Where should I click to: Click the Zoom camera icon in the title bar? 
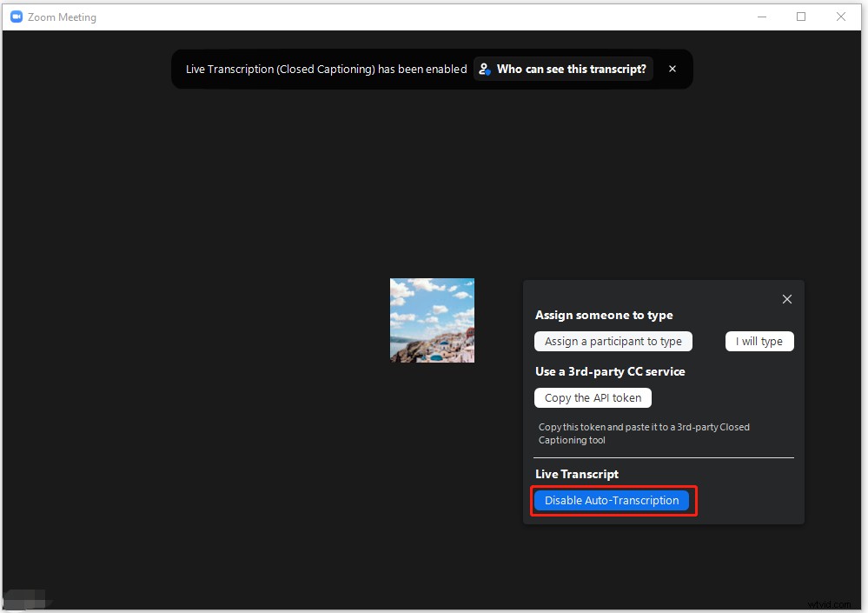16,17
